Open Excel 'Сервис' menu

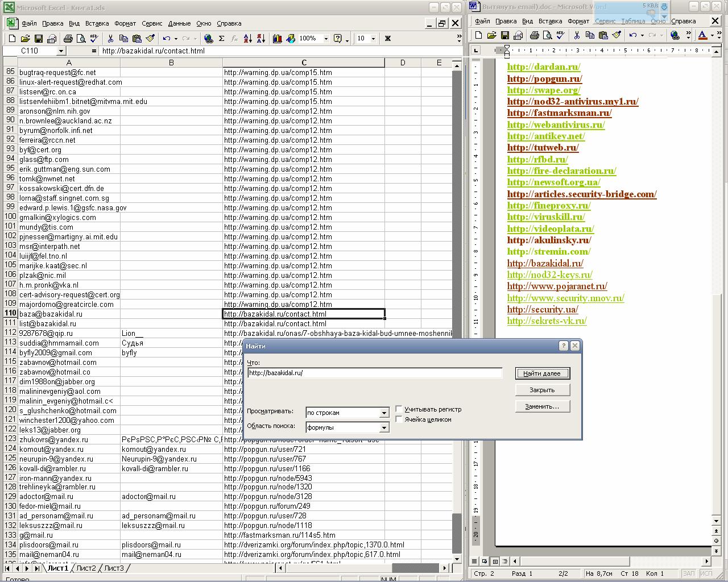[x=152, y=23]
